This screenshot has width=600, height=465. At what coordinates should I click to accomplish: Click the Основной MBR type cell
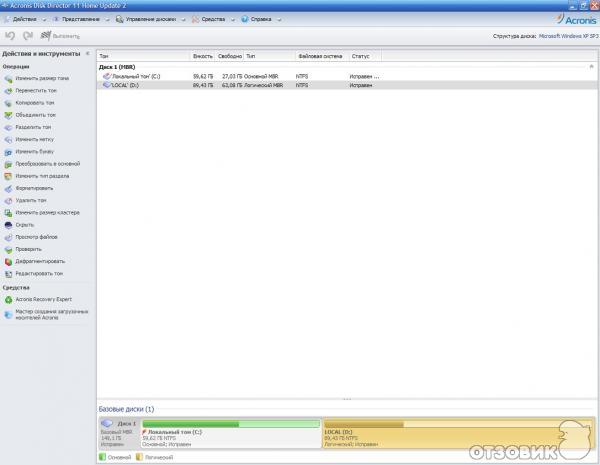click(x=261, y=77)
